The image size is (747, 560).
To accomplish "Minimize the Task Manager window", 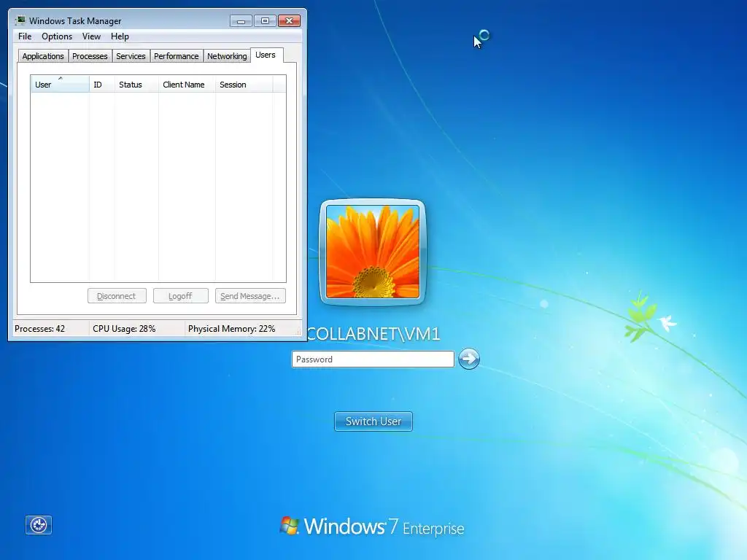I will coord(241,21).
